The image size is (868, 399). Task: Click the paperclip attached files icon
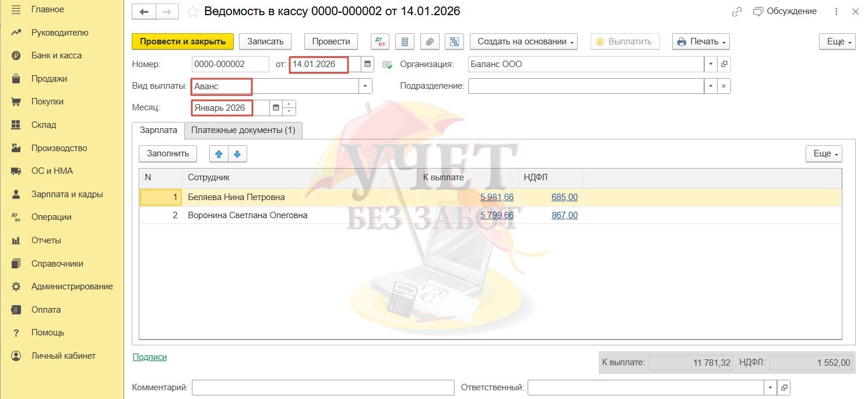429,41
